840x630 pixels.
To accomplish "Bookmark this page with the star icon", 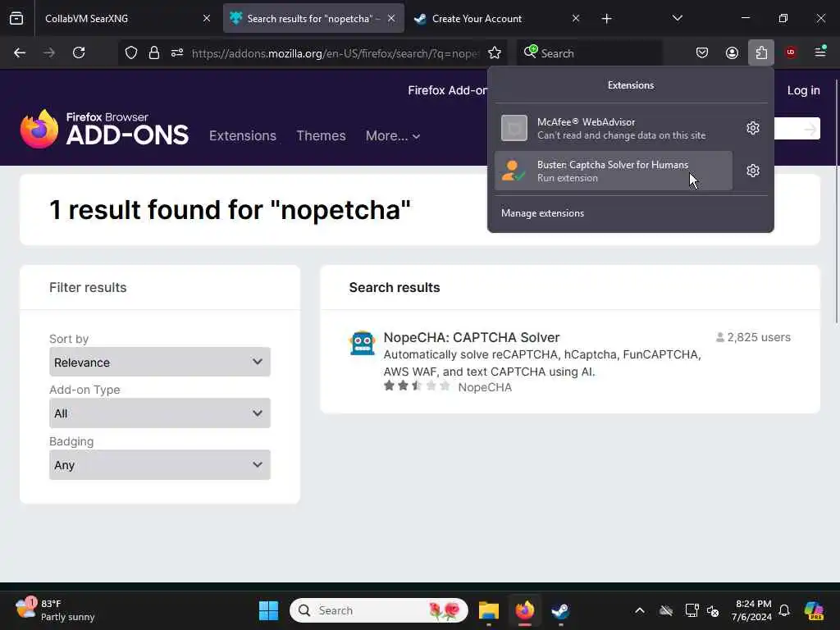I will (495, 52).
